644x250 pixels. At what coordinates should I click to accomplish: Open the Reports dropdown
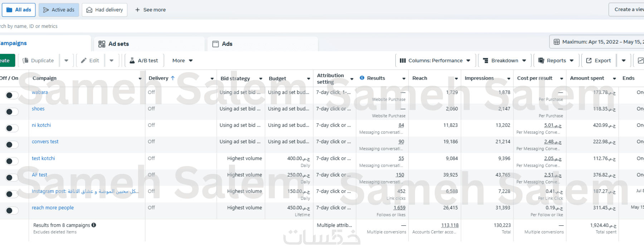coord(556,60)
